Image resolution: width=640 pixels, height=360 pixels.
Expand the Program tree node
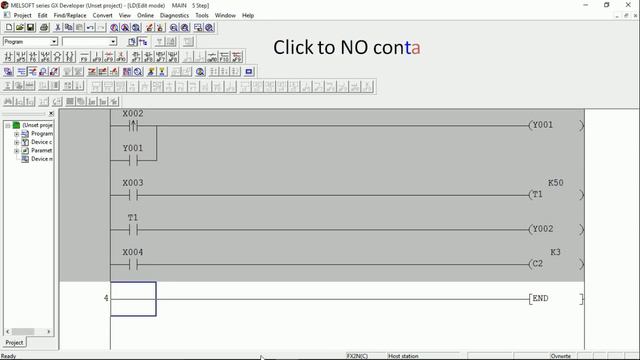click(16, 134)
